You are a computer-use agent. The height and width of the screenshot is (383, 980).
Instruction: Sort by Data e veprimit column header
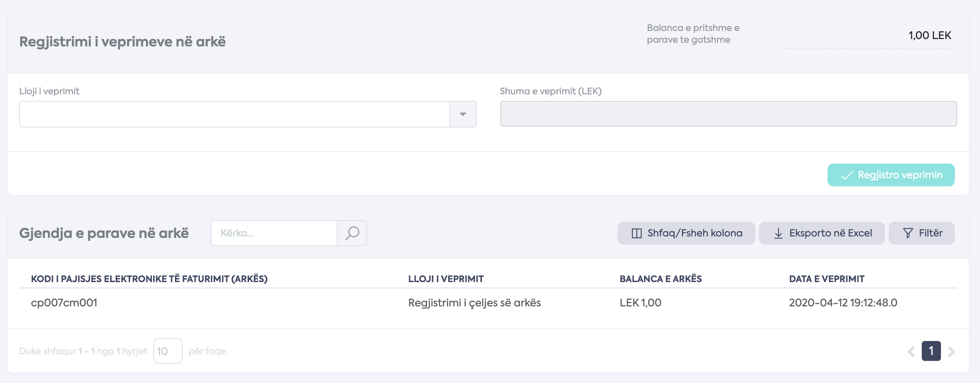pyautogui.click(x=827, y=279)
